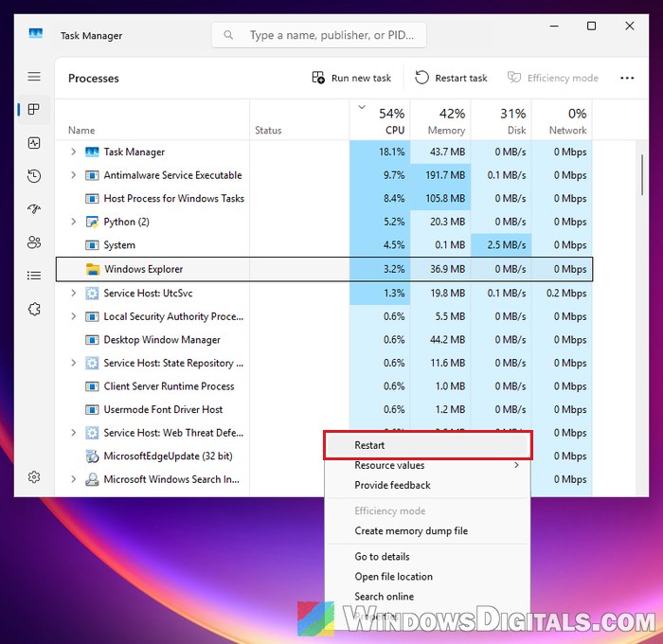
Task: Expand the Task Manager process group
Action: (x=73, y=152)
